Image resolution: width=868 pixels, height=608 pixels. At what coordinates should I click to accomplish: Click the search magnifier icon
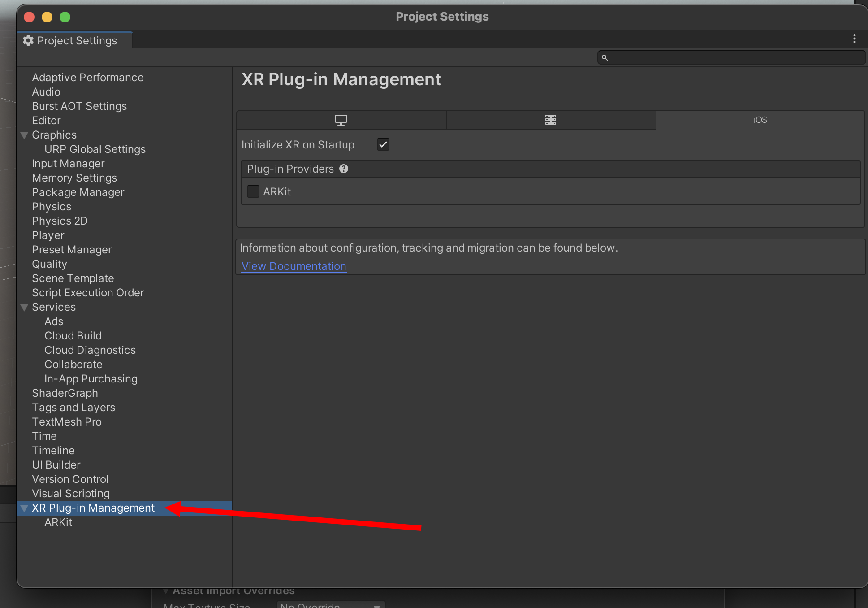(605, 58)
